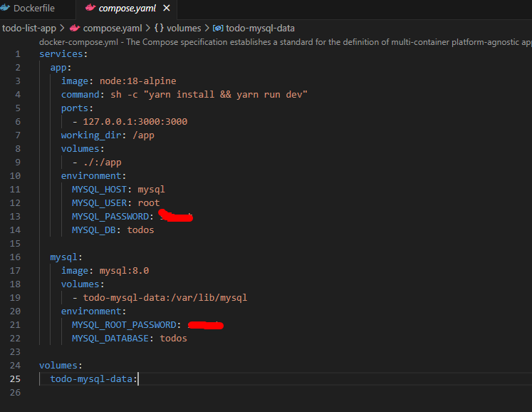Screen dimensions: 532x412
Task: Select the compose.yaml tab label
Action: 128,9
